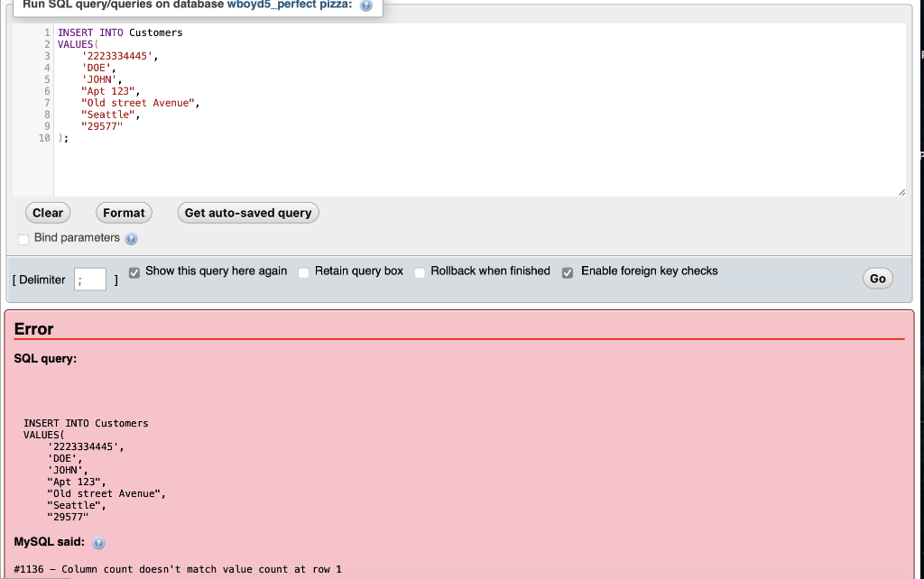Open help icon next to MySQL said
This screenshot has height=579, width=924.
coord(99,543)
